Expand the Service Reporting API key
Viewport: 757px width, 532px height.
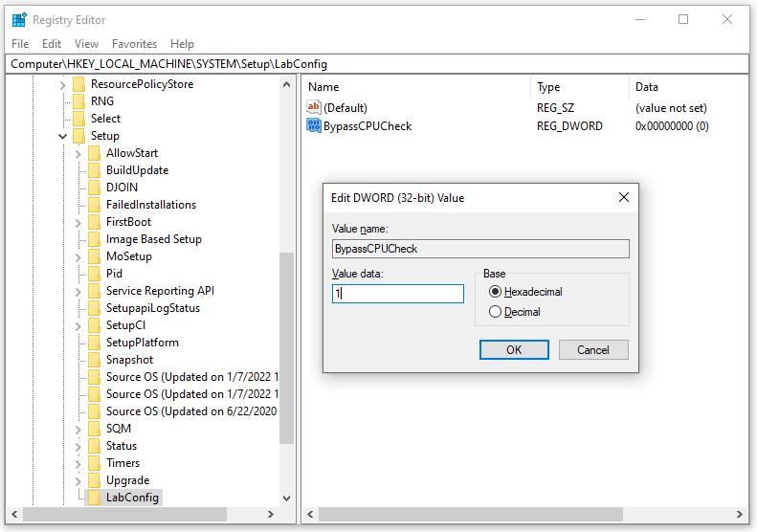pos(78,292)
